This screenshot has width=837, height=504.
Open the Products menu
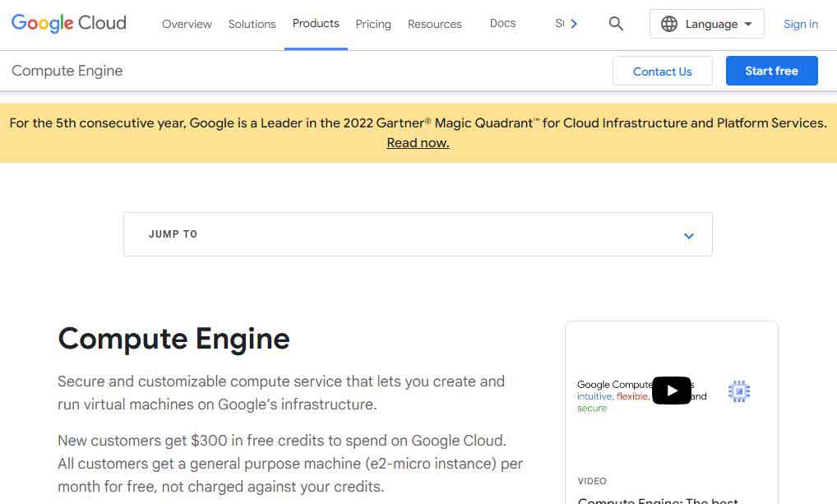tap(316, 23)
